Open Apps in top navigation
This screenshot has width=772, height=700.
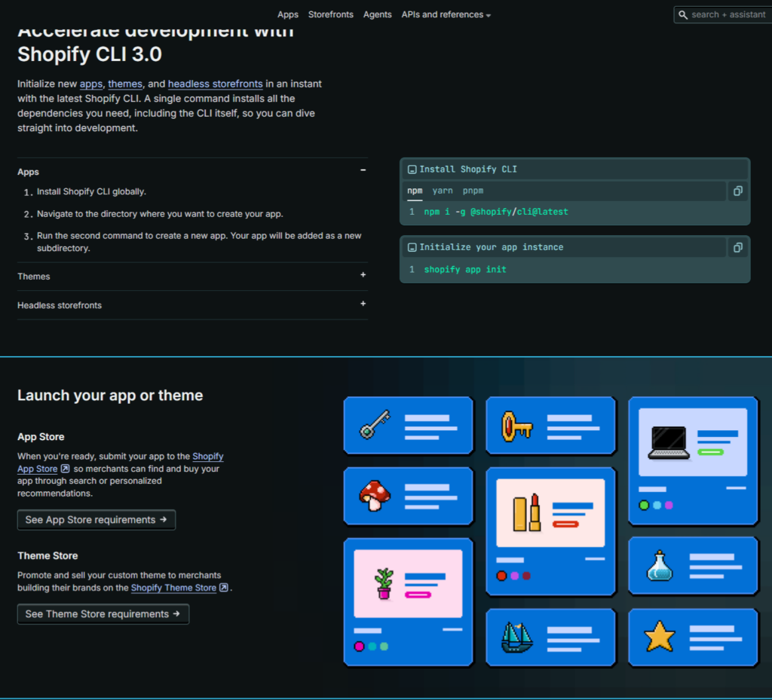click(287, 15)
